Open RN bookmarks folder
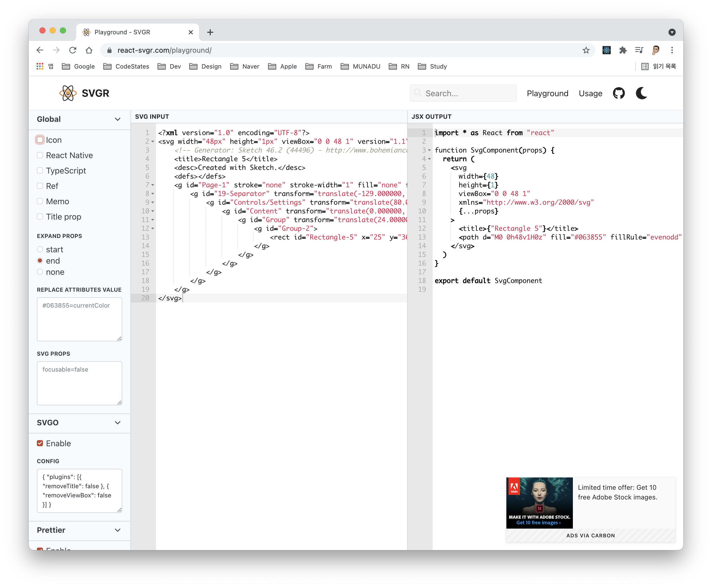This screenshot has height=588, width=712. tap(399, 66)
